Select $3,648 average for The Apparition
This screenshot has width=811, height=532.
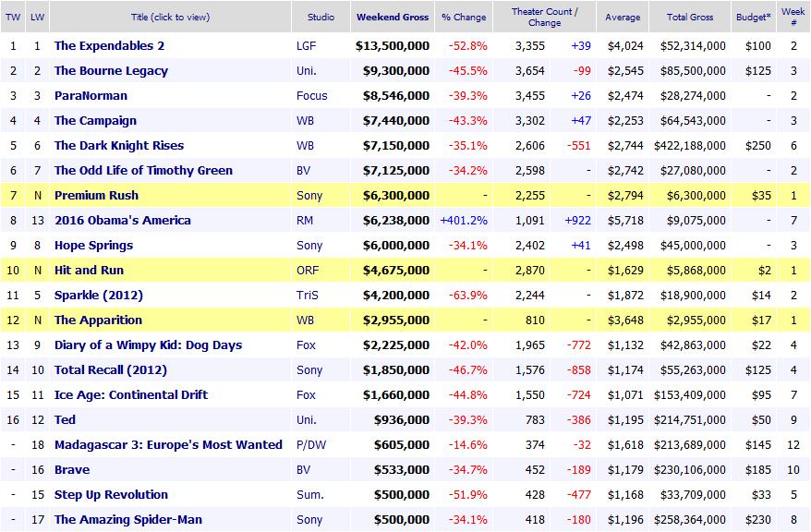[625, 320]
